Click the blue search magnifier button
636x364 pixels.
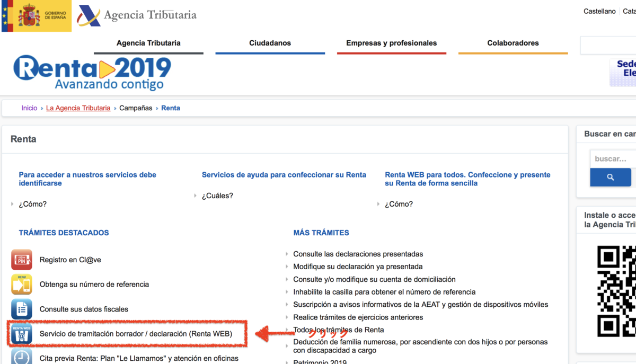click(611, 177)
